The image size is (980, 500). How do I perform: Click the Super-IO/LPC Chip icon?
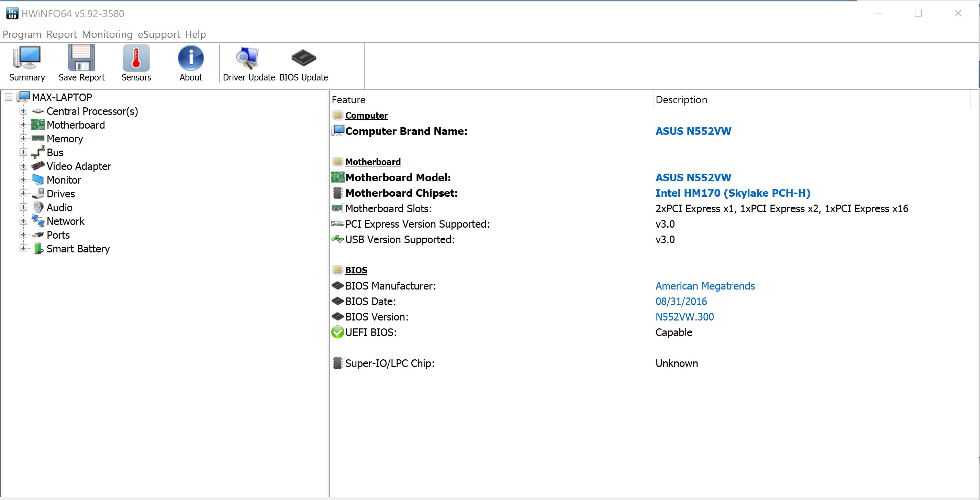coord(337,363)
